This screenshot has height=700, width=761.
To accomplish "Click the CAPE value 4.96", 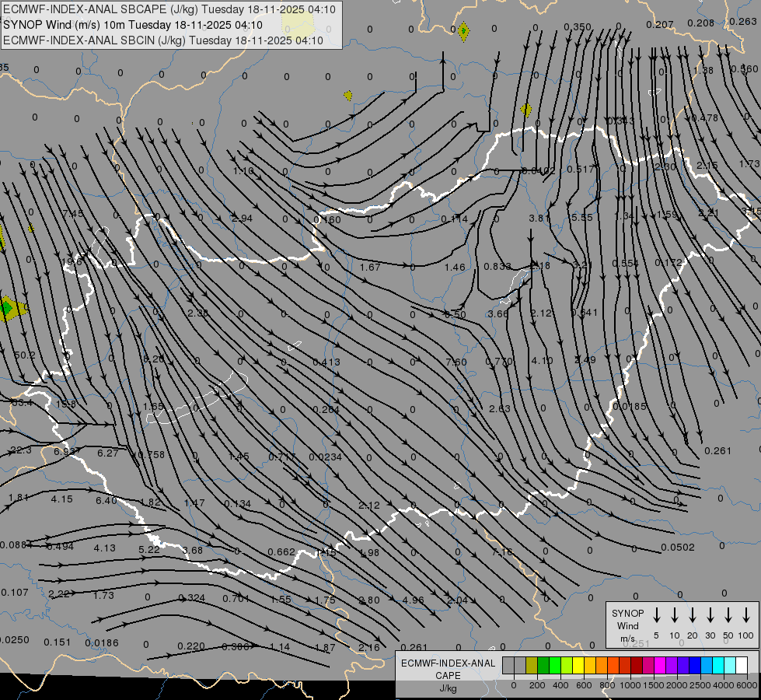I will pos(413,600).
